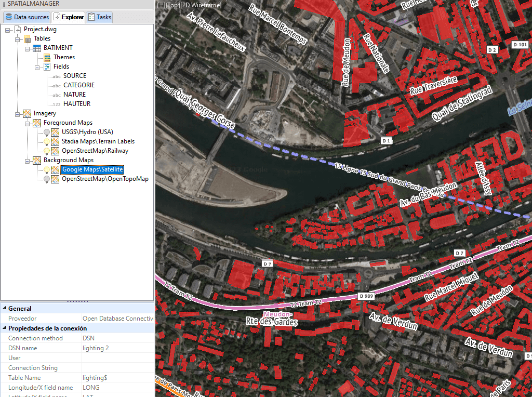Click the Av. du Bas-Meudon label

click(428, 194)
